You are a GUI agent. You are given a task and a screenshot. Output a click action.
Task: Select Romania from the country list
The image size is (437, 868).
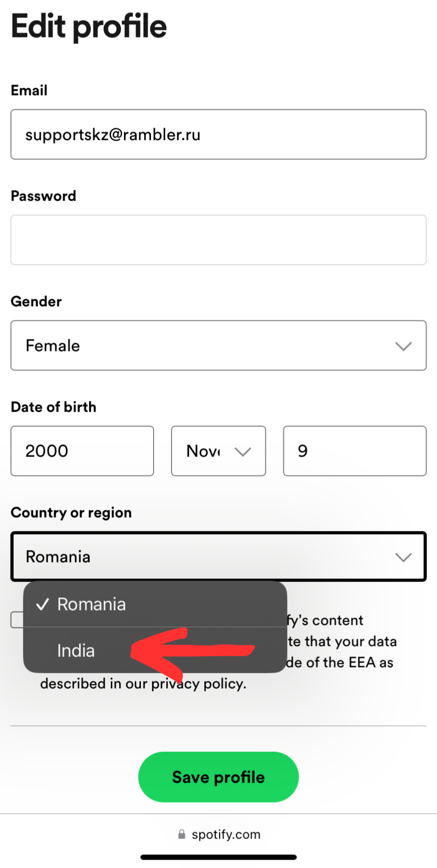92,604
